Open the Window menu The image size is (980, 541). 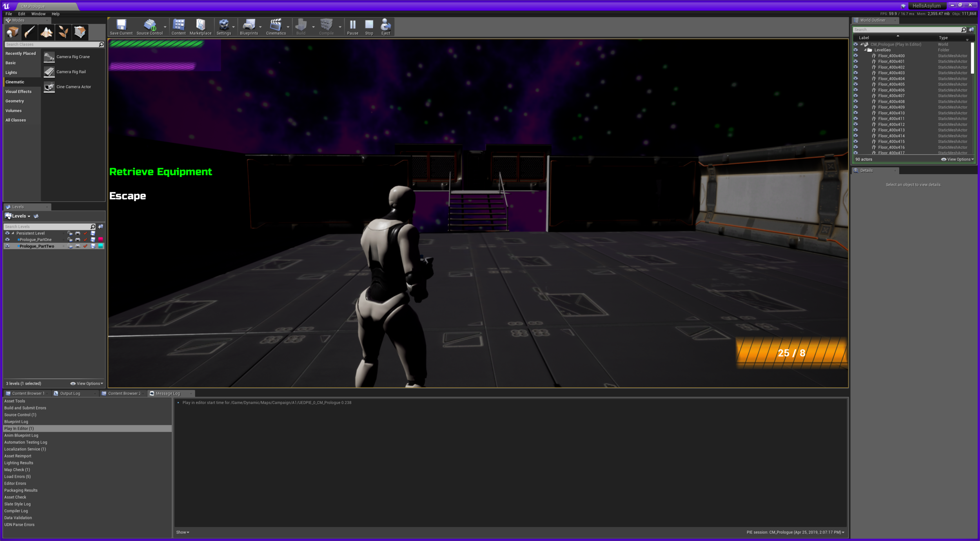[38, 14]
